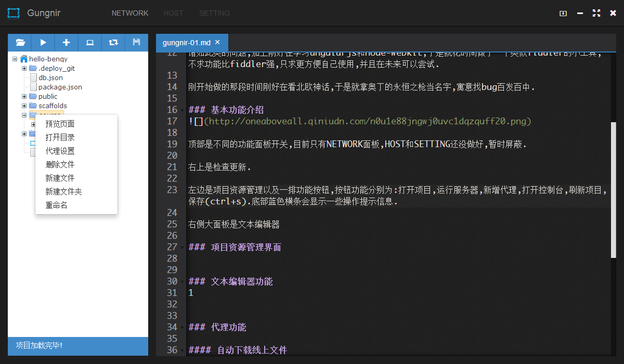Click the package.json file icon
This screenshot has height=364, width=624.
pyautogui.click(x=34, y=87)
